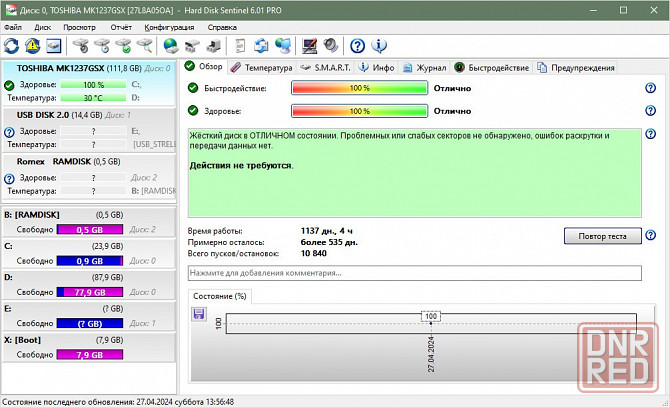This screenshot has width=670, height=408.
Task: Open the Файл menu
Action: tap(13, 27)
